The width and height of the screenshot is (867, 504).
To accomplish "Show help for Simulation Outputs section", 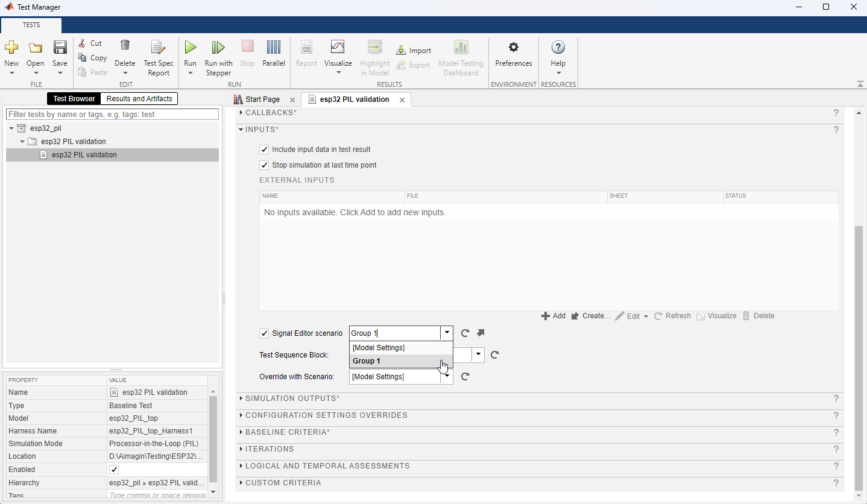I will coord(836,398).
